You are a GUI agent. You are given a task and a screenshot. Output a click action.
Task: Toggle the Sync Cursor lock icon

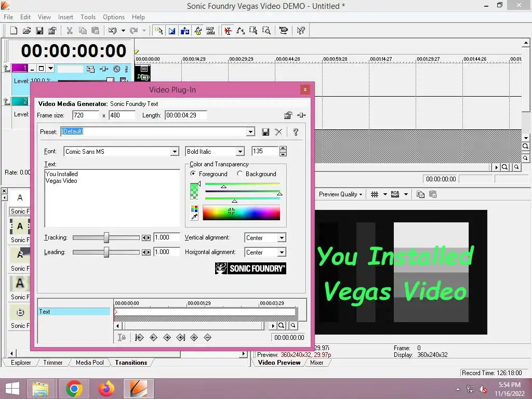point(122,337)
